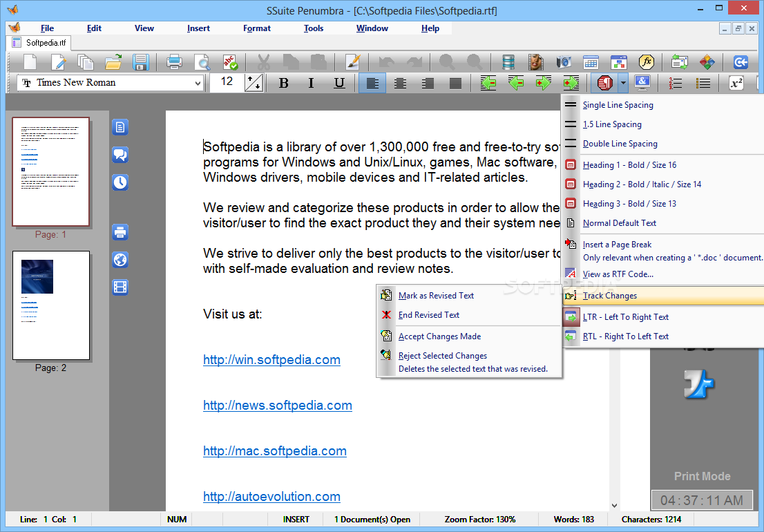Click the scrollbar down arrow button
The image size is (764, 532).
(614, 505)
